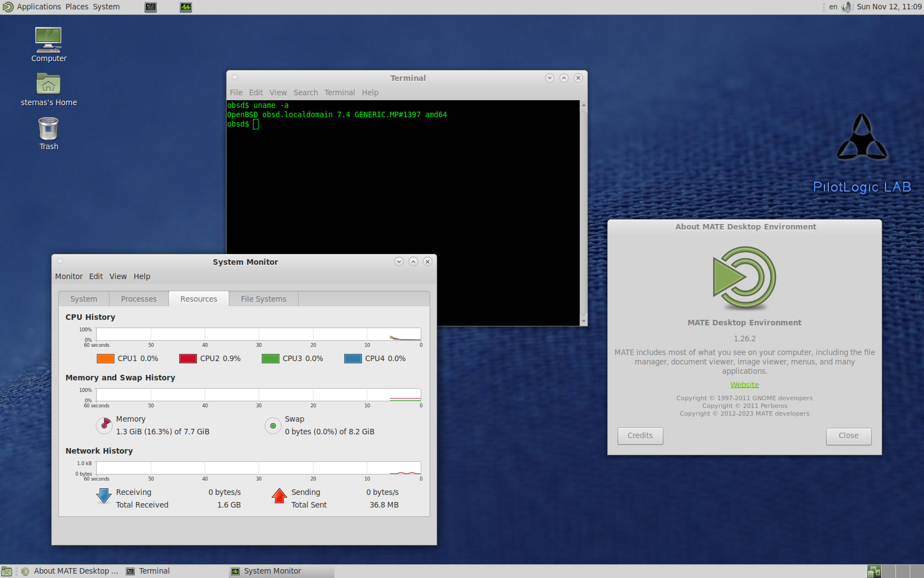
Task: Close the System Monitor window
Action: pyautogui.click(x=427, y=261)
